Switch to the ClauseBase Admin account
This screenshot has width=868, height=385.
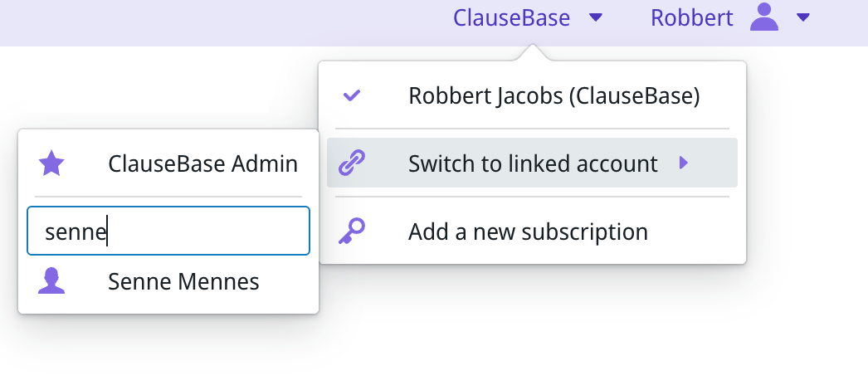tap(202, 163)
